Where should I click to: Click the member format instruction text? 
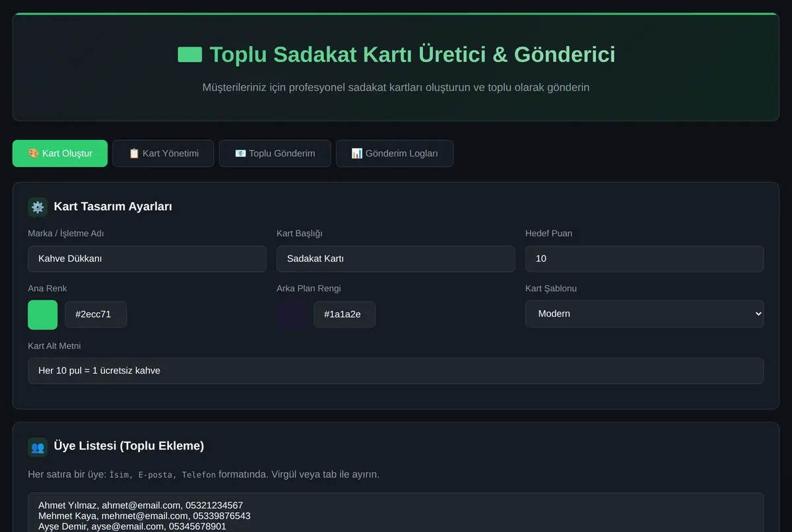point(204,474)
